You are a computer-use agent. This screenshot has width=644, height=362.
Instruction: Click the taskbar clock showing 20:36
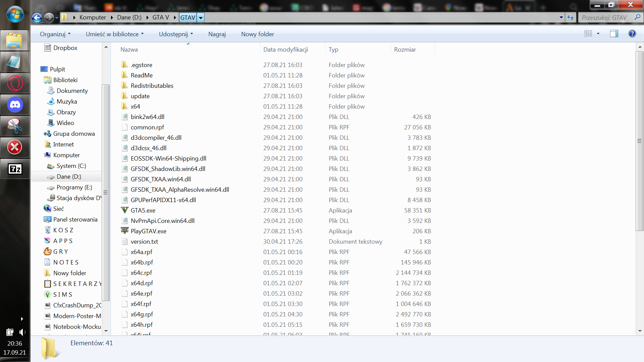[15, 344]
